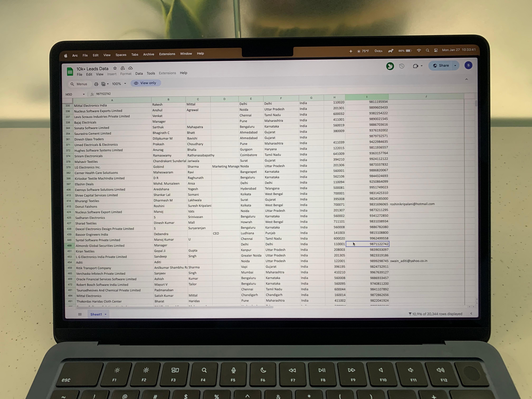Screen dimensions: 532x399
Task: Open the Google account avatar S
Action: pos(468,65)
